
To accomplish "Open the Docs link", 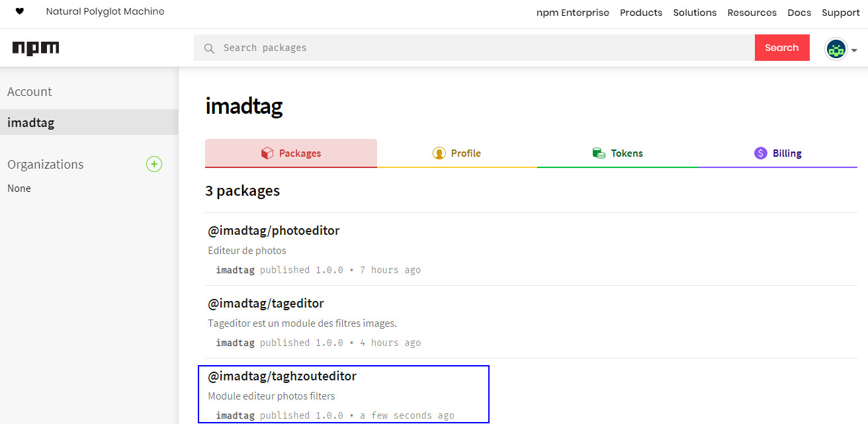I will [799, 13].
